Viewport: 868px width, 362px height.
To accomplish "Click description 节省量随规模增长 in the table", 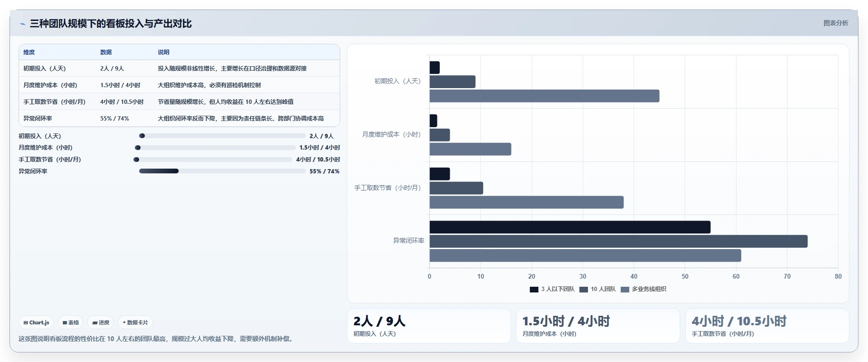I will point(225,102).
